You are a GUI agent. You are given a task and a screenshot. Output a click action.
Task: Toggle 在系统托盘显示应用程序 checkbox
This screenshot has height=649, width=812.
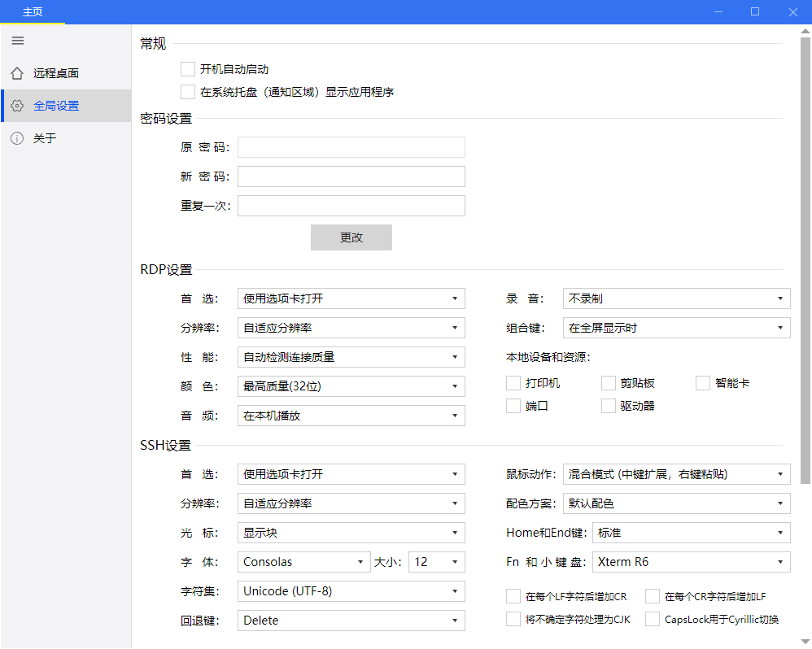pos(188,92)
